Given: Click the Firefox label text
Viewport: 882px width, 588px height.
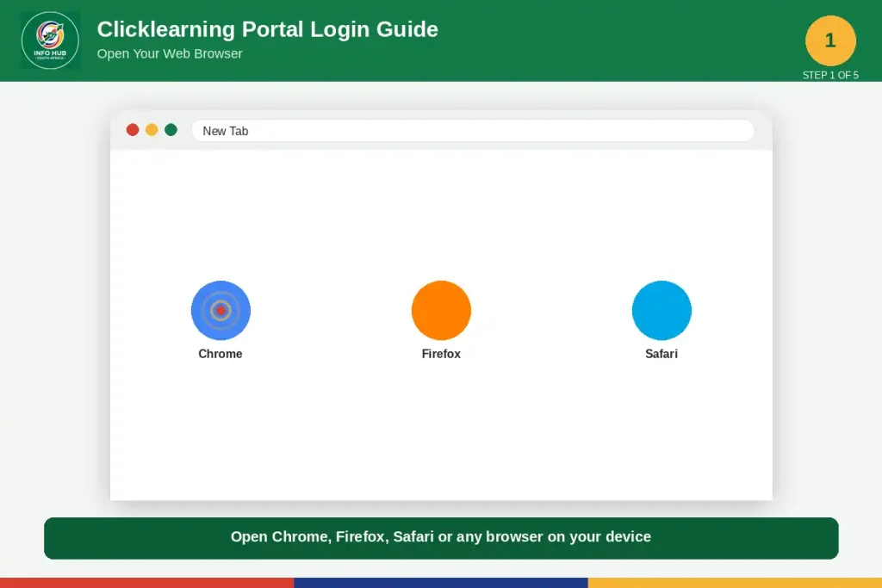Looking at the screenshot, I should [x=441, y=354].
